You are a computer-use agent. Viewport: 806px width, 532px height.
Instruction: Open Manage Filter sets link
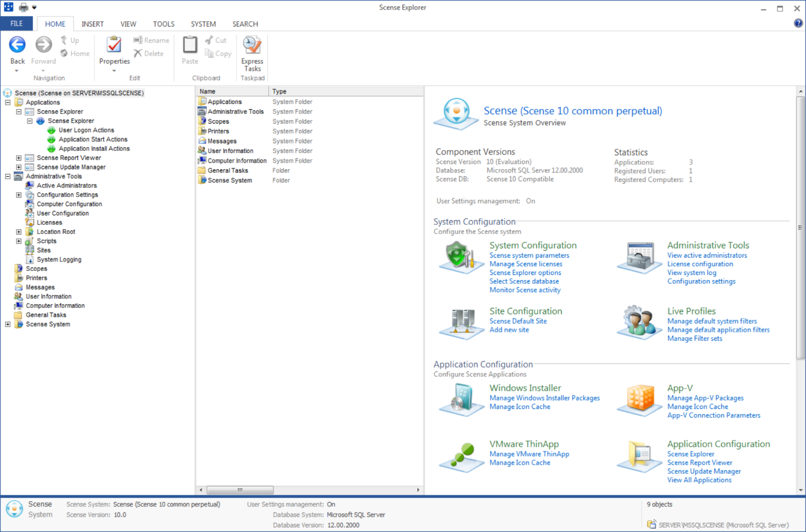coord(695,338)
